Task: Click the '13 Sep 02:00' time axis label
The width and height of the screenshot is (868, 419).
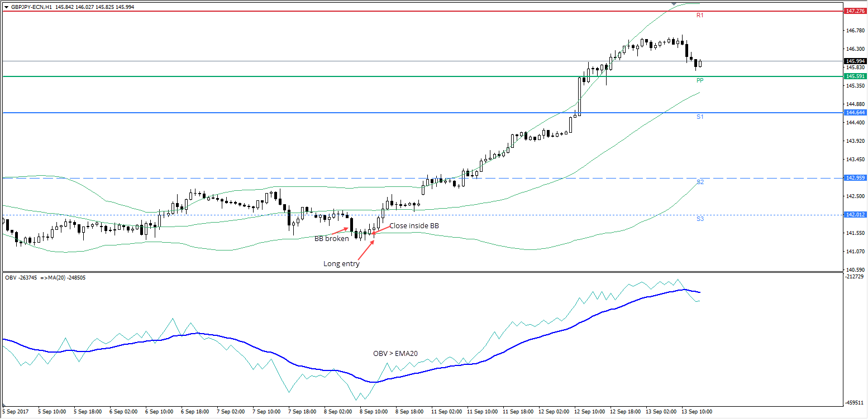Action: tap(661, 412)
